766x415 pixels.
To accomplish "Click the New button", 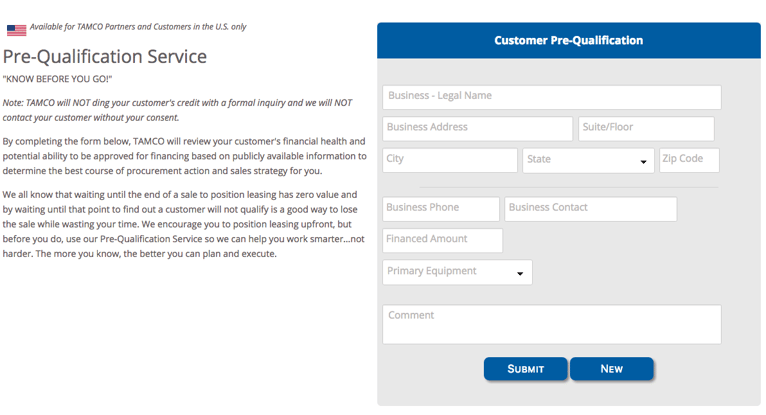I will [612, 369].
